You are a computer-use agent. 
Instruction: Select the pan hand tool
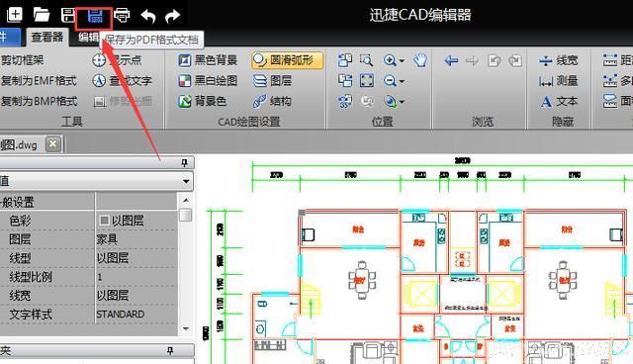coord(420,60)
